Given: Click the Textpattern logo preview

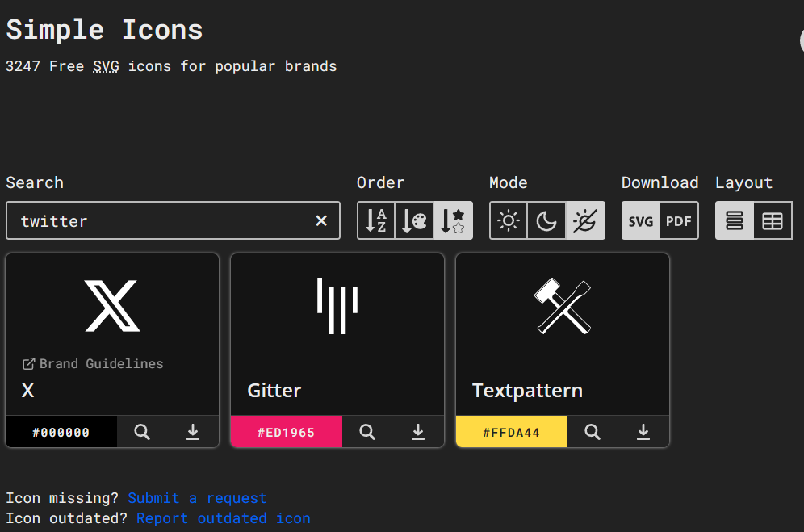Looking at the screenshot, I should tap(563, 306).
